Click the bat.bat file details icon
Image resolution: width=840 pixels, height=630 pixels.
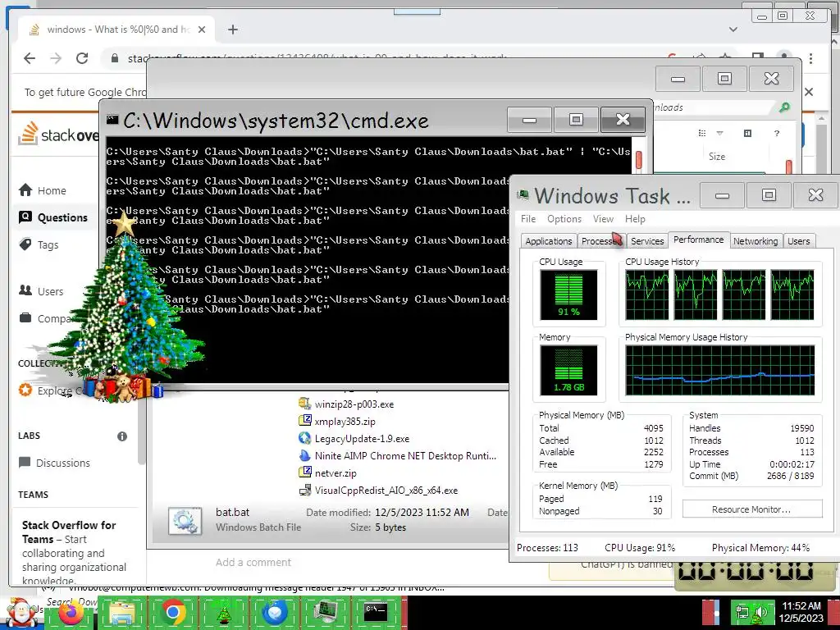(x=185, y=521)
